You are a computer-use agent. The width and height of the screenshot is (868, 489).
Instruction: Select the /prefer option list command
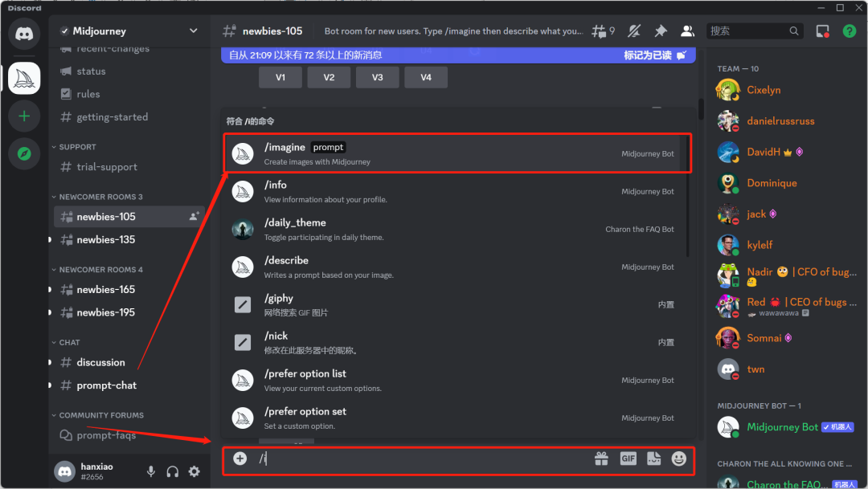pyautogui.click(x=457, y=380)
